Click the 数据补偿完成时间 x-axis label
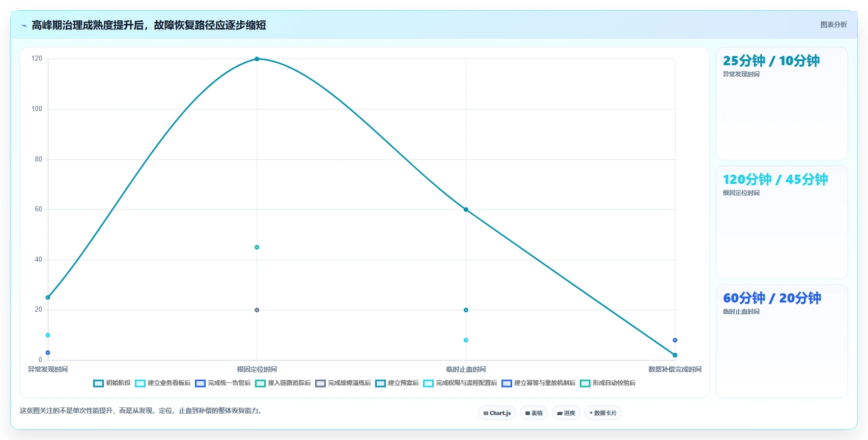The width and height of the screenshot is (868, 440). 675,370
